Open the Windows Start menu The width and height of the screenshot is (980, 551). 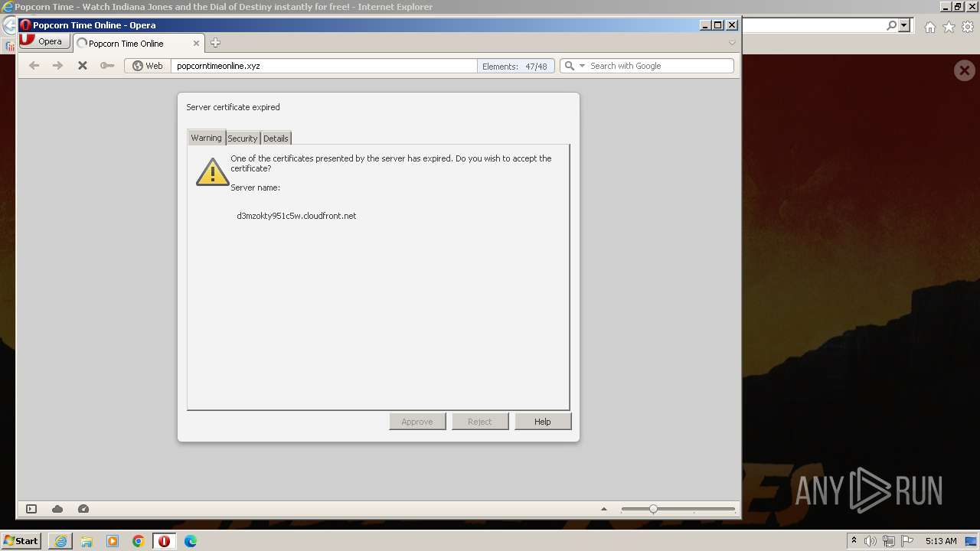pos(21,541)
